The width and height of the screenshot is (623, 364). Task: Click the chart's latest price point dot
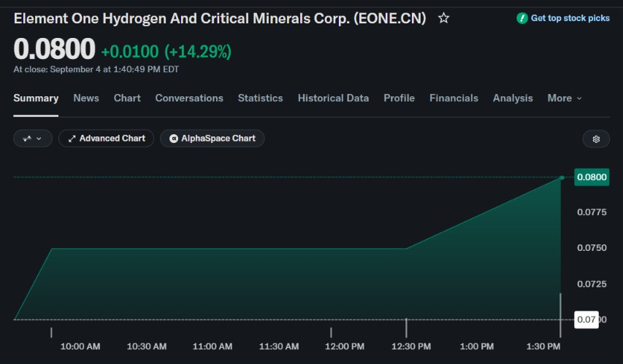point(562,177)
